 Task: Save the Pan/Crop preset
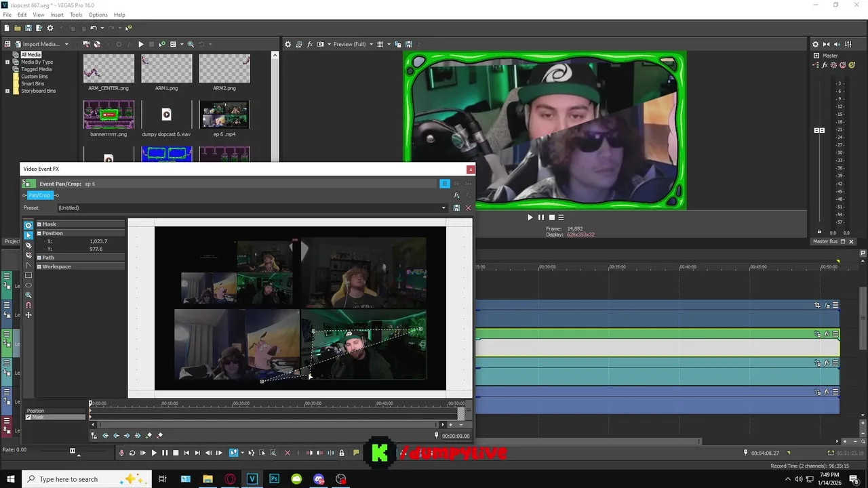[456, 208]
